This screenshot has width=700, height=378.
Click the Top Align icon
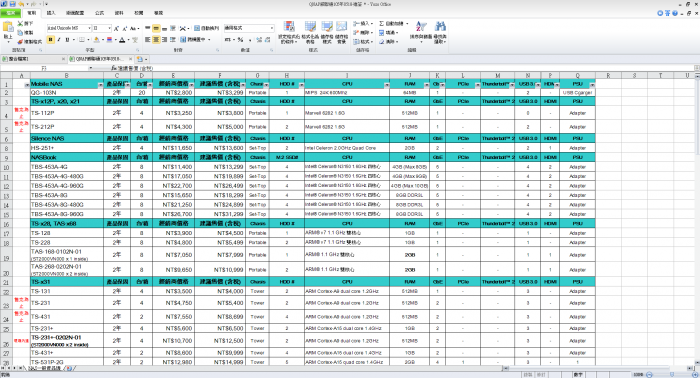tap(148, 28)
